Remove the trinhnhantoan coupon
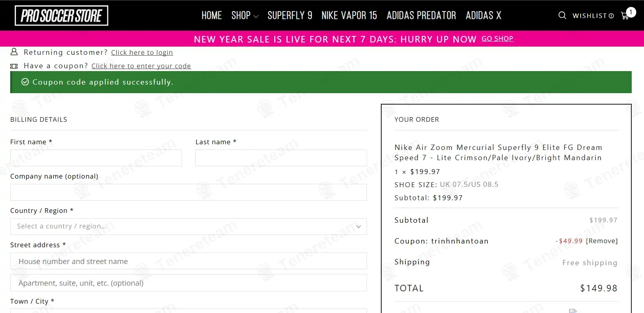This screenshot has height=313, width=644. click(602, 241)
